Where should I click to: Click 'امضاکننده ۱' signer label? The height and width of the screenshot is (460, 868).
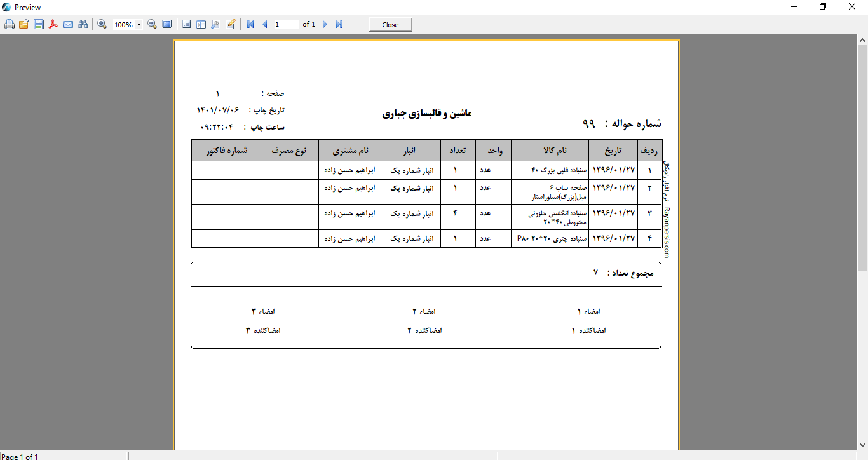588,330
